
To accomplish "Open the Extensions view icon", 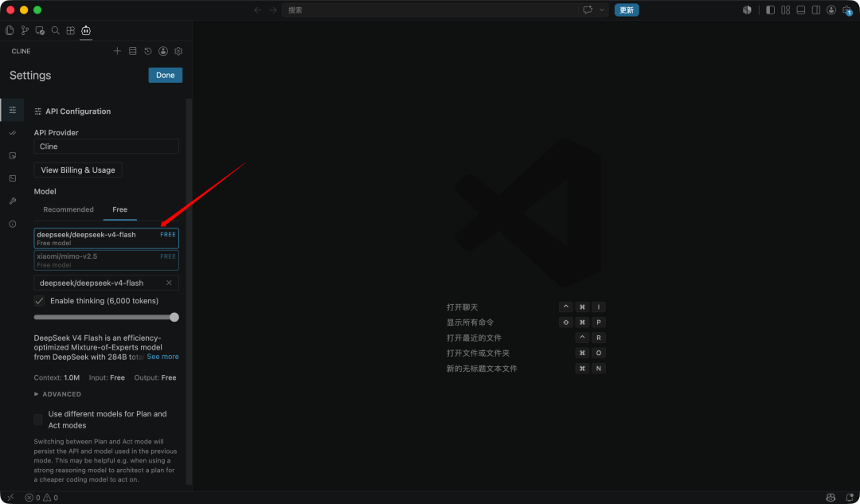I will pos(71,31).
